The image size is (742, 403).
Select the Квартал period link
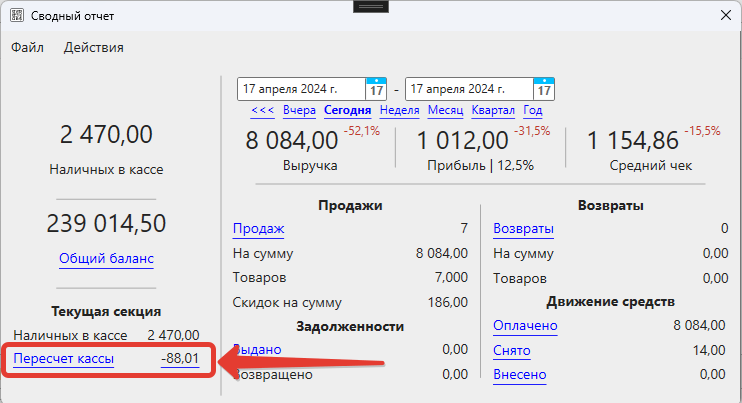click(x=493, y=110)
